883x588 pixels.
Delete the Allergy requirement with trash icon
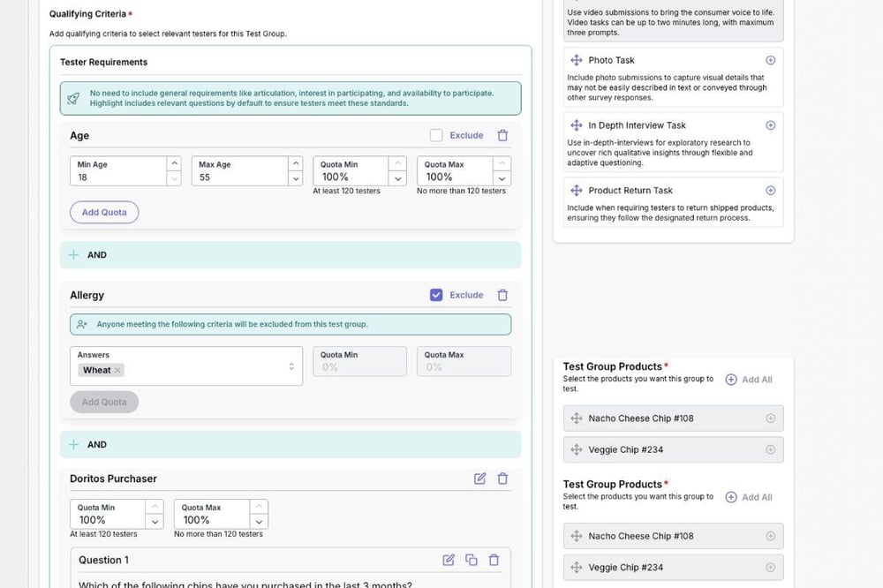[502, 295]
